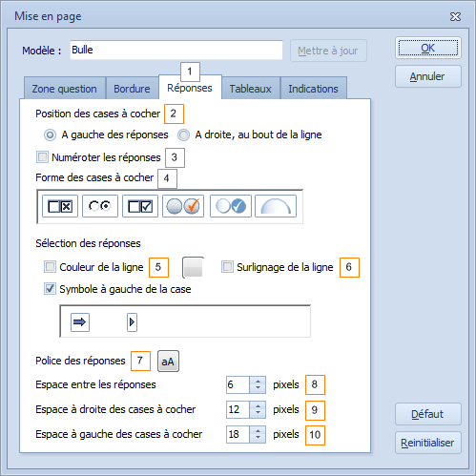Apply the Défaut button
476x476 pixels.
[x=428, y=414]
